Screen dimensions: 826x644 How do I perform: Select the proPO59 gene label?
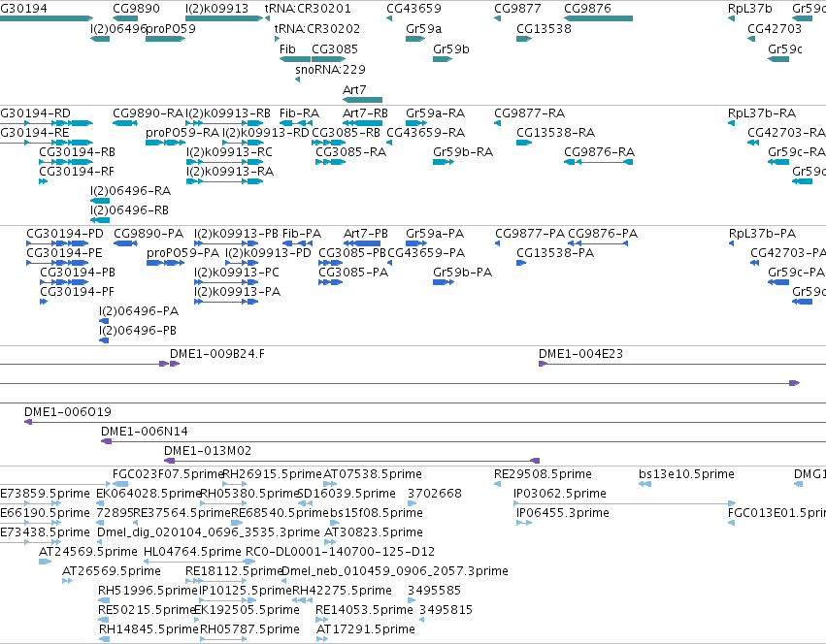click(x=171, y=28)
